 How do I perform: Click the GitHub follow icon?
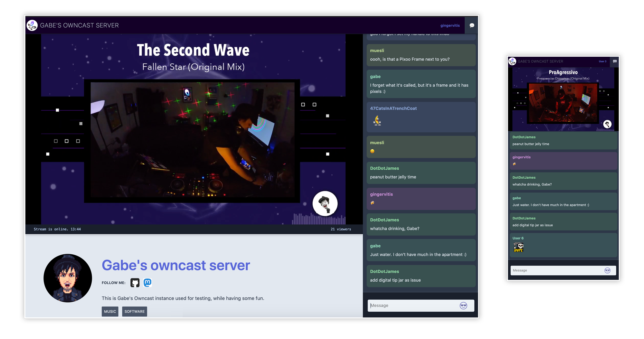135,283
